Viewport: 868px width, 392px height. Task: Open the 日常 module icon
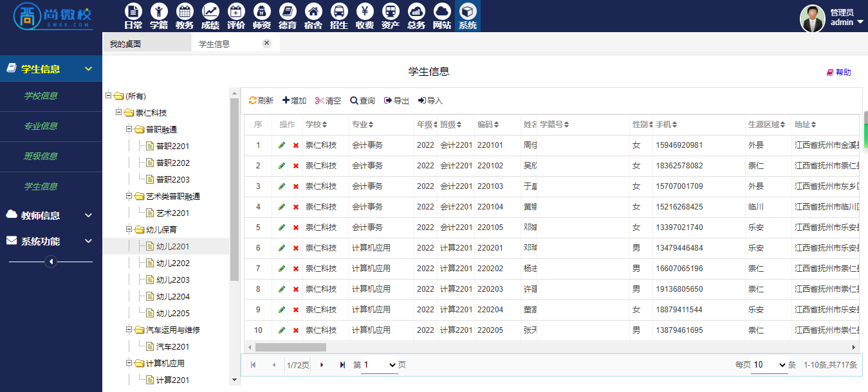pos(133,16)
